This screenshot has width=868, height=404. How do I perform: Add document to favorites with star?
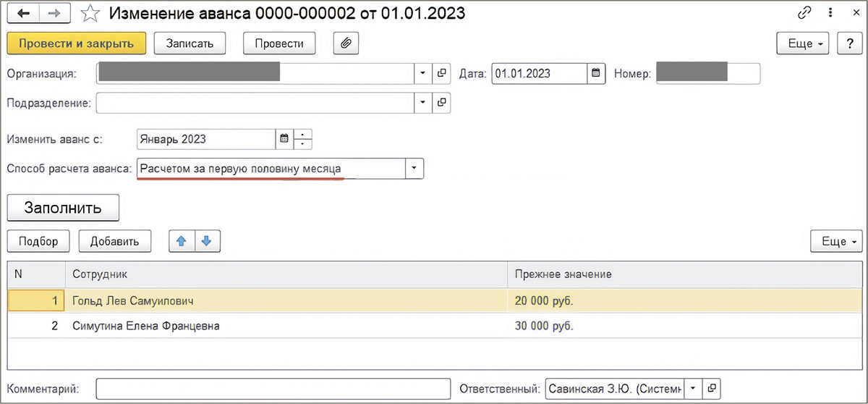tap(90, 12)
